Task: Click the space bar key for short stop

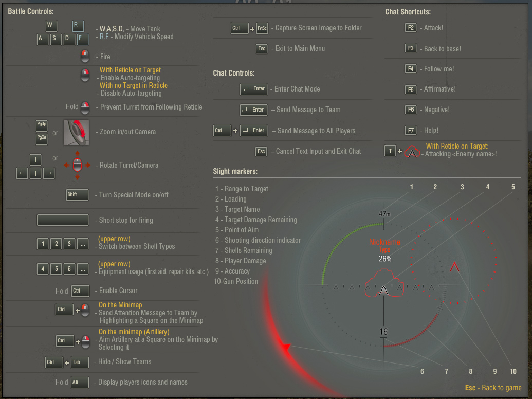Action: 63,220
